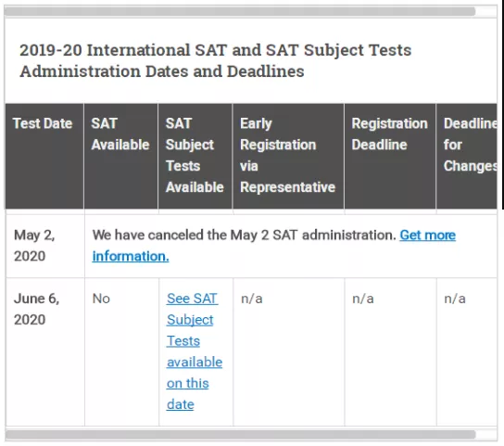Click right end of top scrollbar track

[x=486, y=11]
